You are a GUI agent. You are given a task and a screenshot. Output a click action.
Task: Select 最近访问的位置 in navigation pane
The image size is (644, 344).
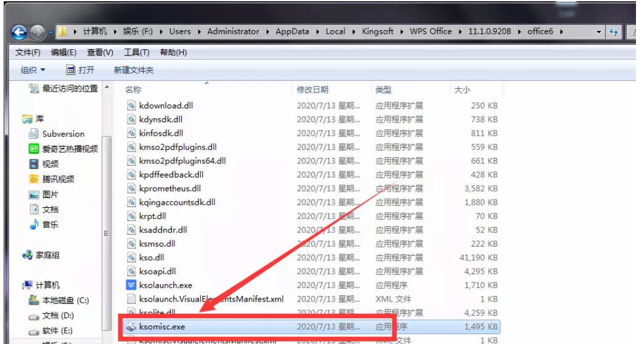[63, 88]
